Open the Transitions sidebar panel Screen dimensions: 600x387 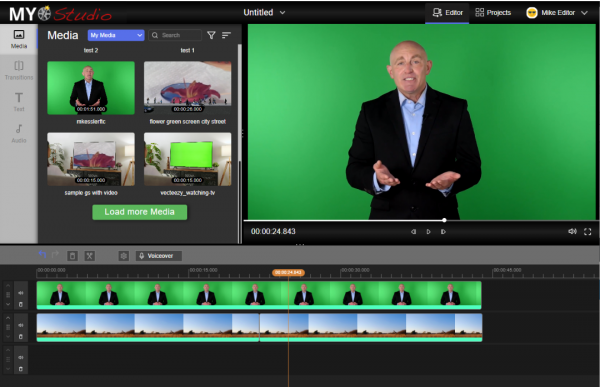point(19,70)
